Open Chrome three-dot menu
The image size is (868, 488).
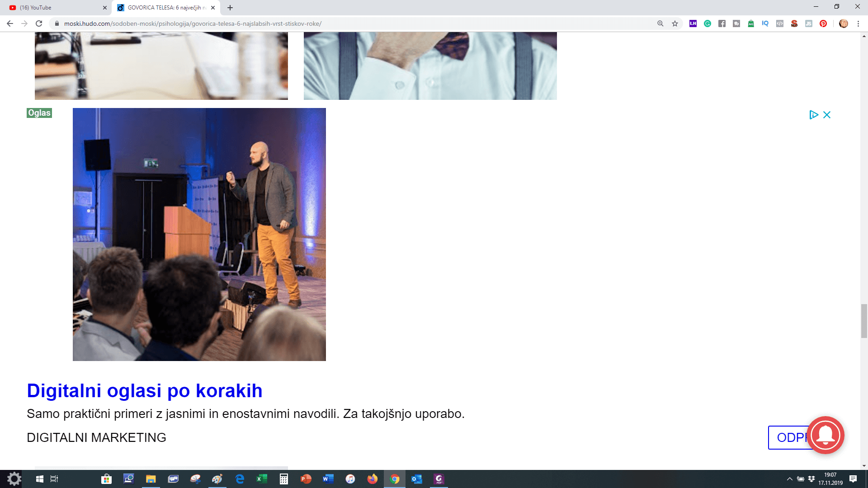pos(858,23)
